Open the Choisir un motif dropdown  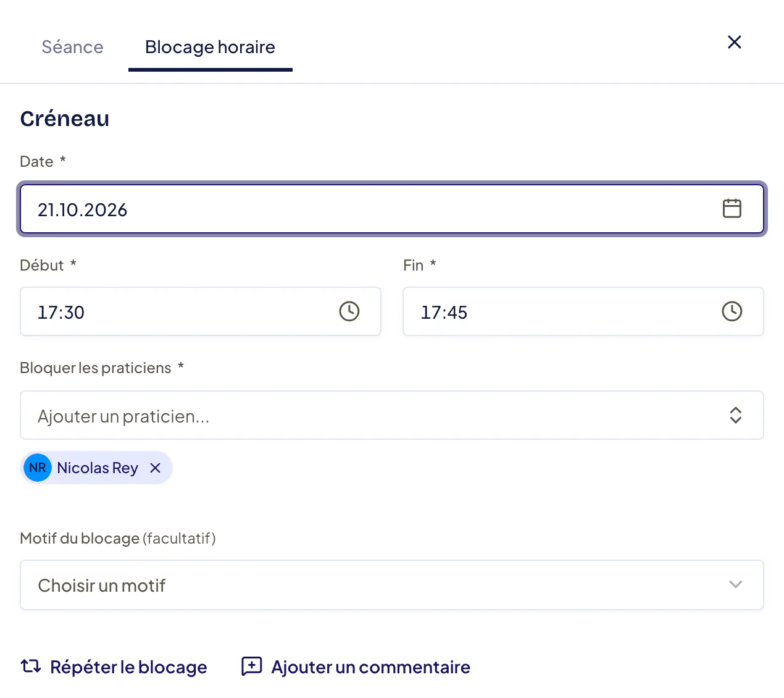point(392,585)
